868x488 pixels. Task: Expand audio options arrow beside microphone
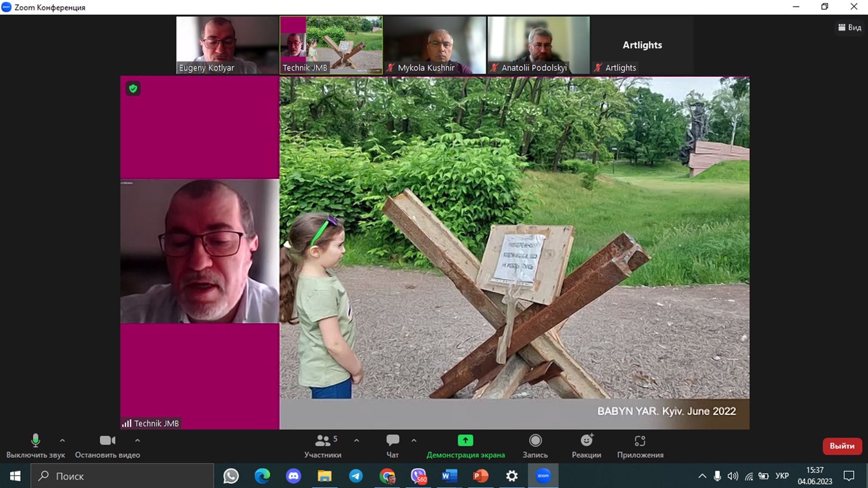click(x=62, y=441)
